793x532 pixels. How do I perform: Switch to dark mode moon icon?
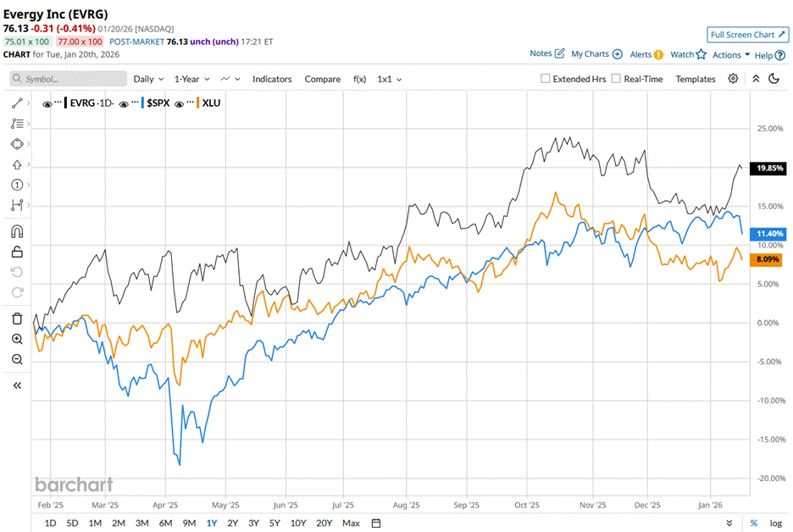(x=774, y=79)
